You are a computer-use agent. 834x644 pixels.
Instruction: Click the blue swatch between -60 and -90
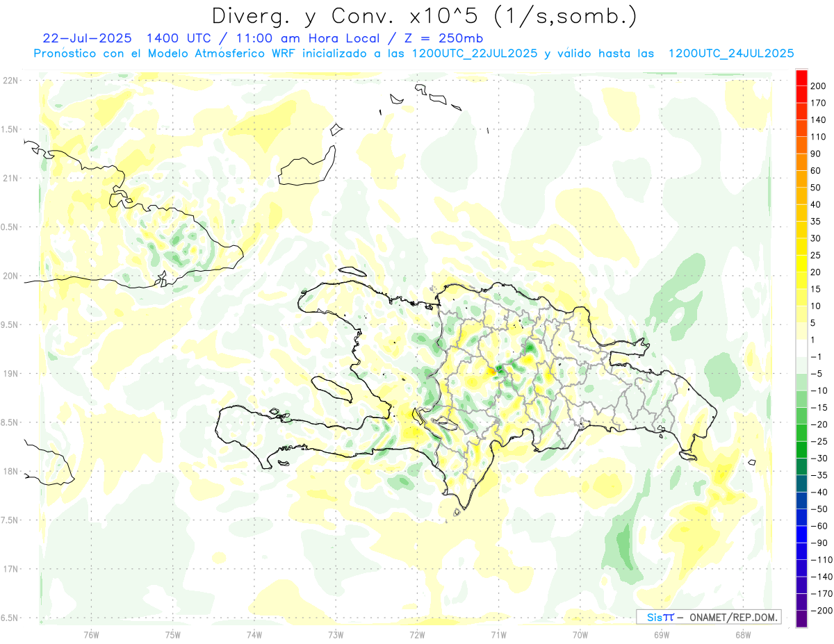801,534
